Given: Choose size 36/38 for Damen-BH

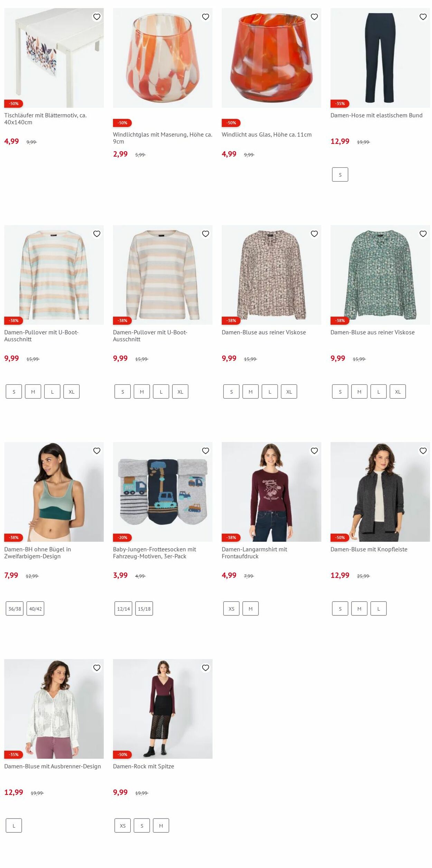Looking at the screenshot, I should (15, 609).
